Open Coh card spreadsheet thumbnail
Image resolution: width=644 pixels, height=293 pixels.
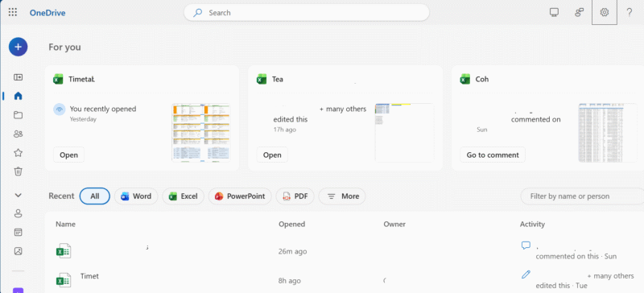608,133
